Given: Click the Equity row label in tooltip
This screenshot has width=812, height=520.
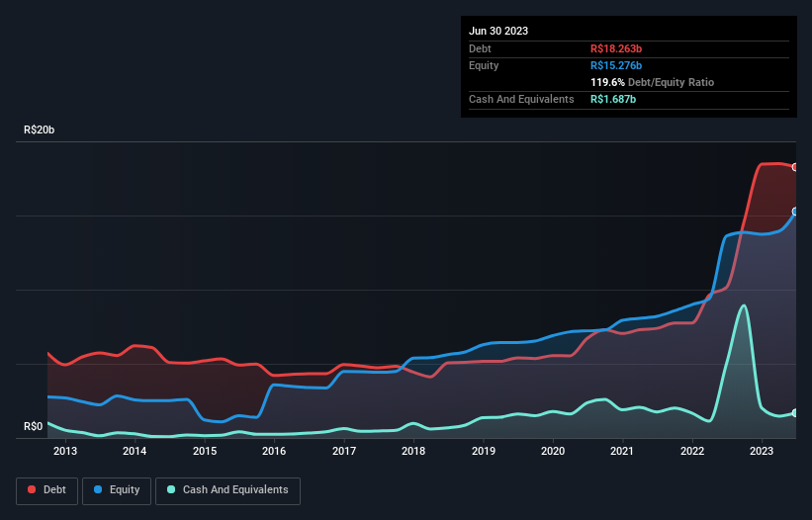Looking at the screenshot, I should pos(484,65).
